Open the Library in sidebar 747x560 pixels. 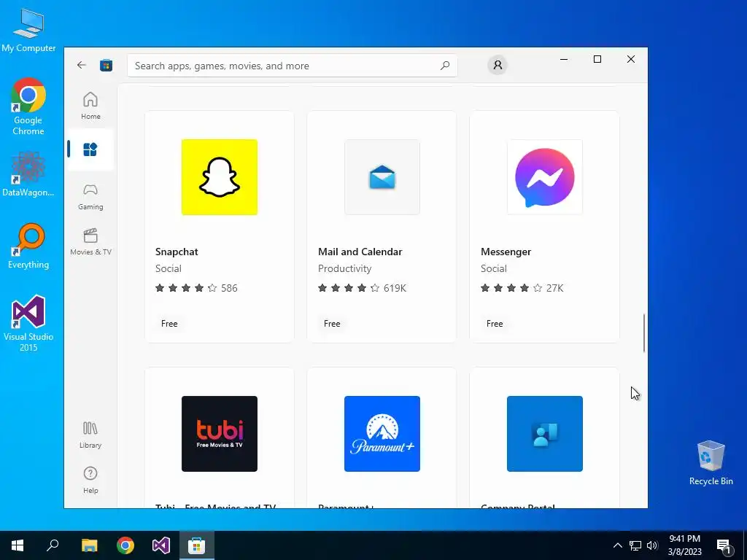click(90, 435)
